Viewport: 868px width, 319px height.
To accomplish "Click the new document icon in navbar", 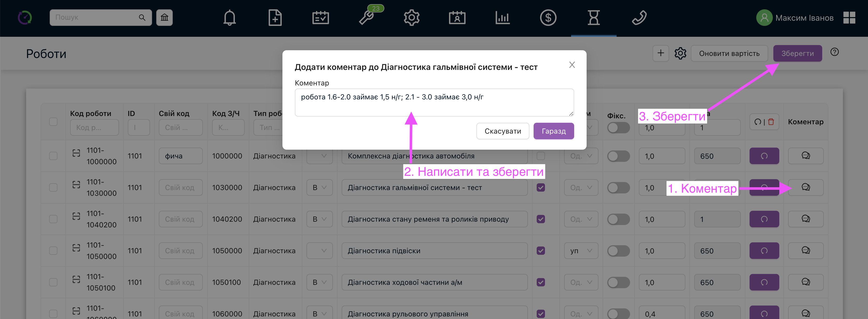I will (x=275, y=18).
